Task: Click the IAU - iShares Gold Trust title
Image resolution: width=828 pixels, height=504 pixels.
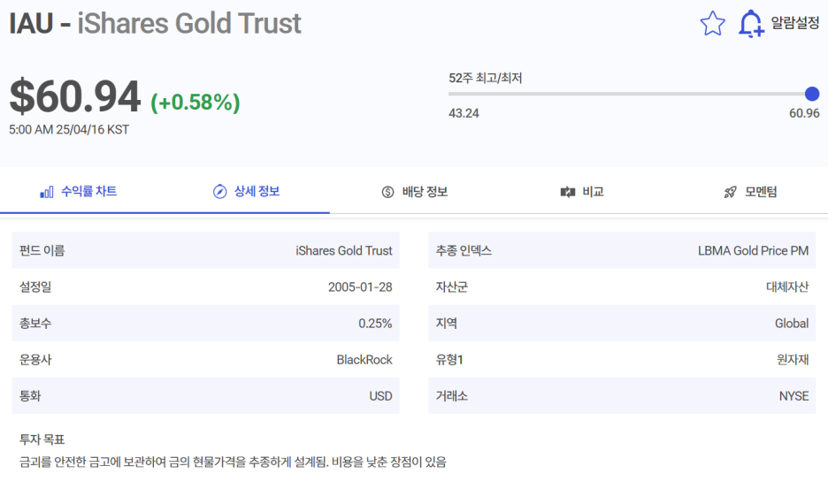Action: click(156, 23)
